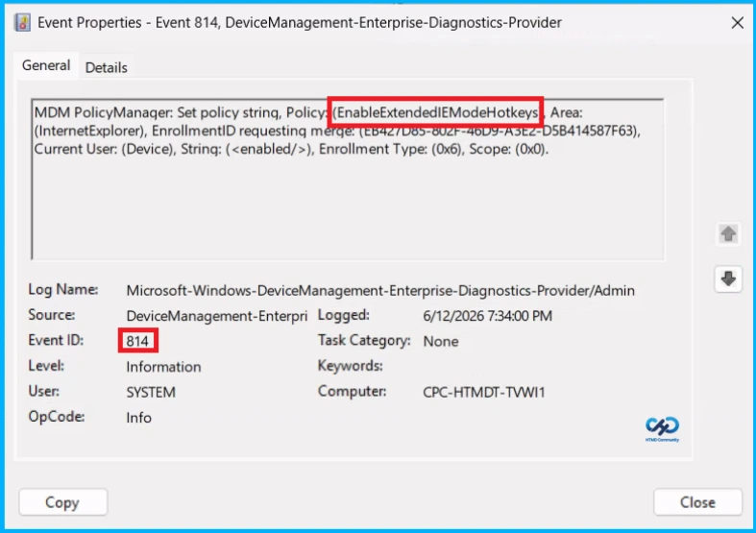This screenshot has width=756, height=533.
Task: Click the EnrollmentID GUID in the description
Action: pos(500,131)
